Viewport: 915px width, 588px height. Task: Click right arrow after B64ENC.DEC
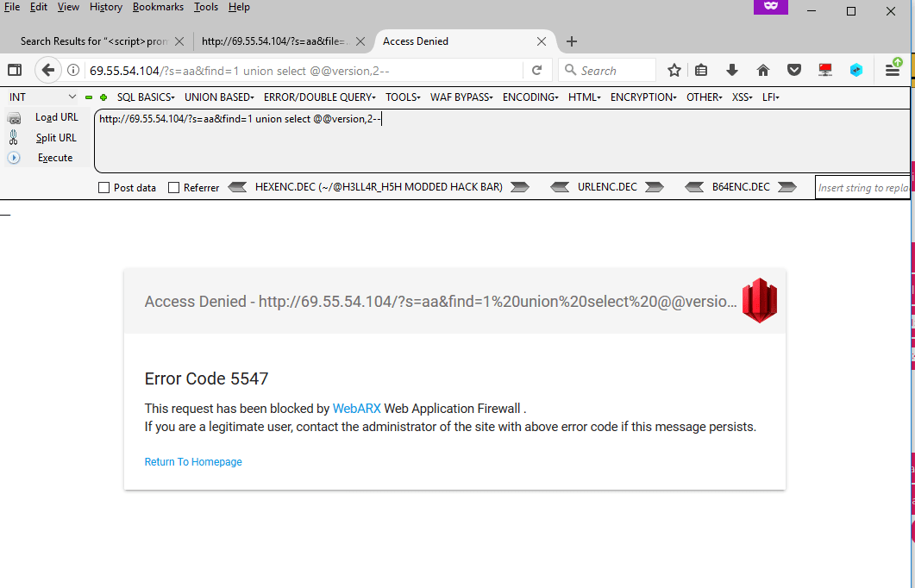point(787,187)
